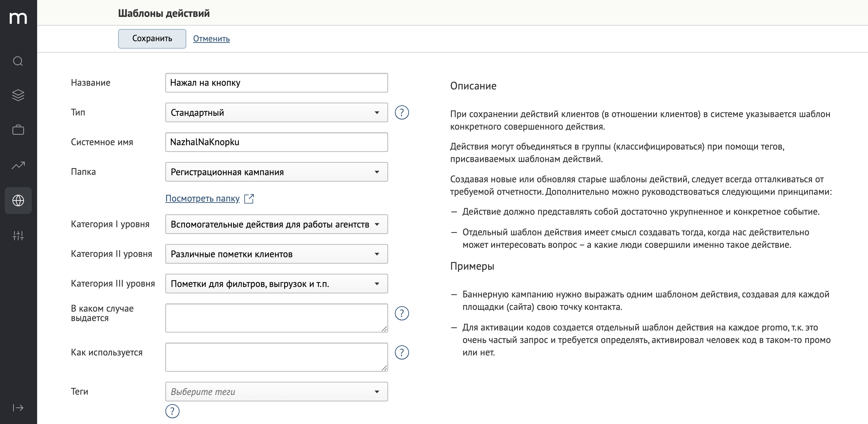The image size is (868, 424).
Task: Open the sliders settings sidebar icon
Action: coord(18,236)
